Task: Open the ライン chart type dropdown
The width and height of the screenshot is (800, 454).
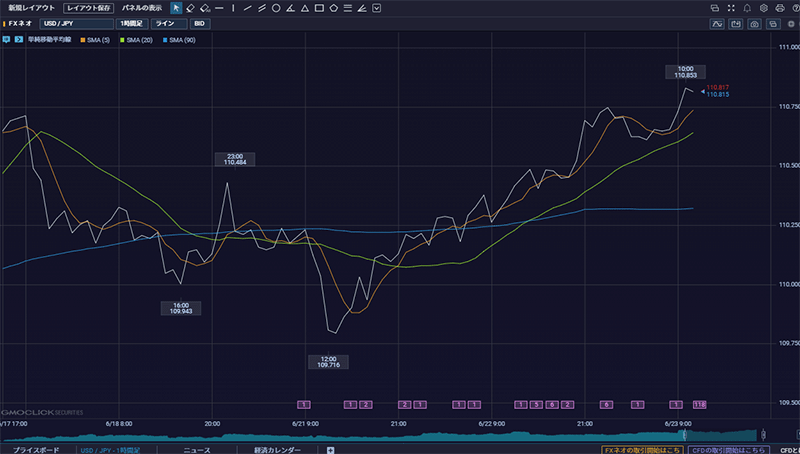Action: tap(166, 22)
